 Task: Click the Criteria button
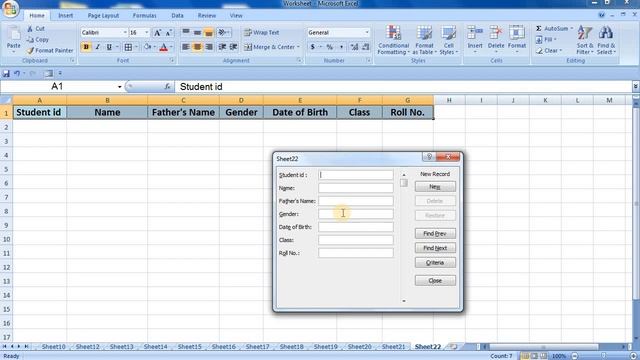point(435,262)
